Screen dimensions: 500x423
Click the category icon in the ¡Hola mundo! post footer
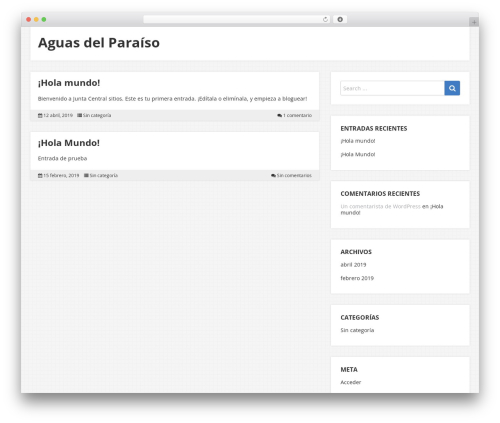(79, 115)
